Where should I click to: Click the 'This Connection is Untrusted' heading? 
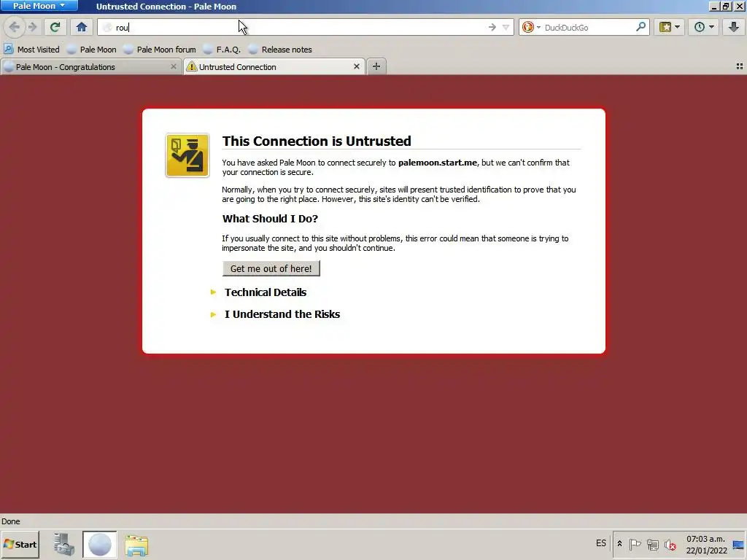317,141
